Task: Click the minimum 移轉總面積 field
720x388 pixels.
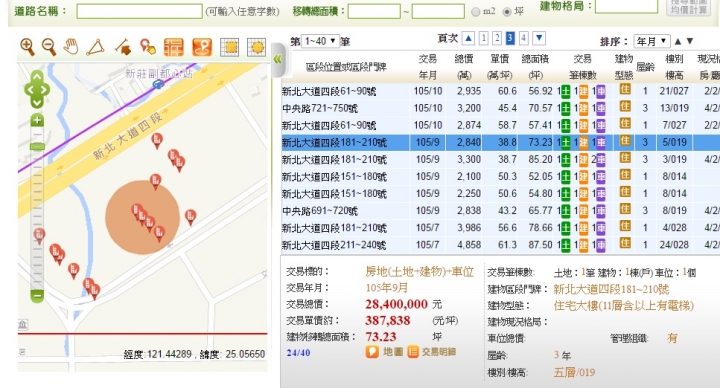Action: (374, 11)
